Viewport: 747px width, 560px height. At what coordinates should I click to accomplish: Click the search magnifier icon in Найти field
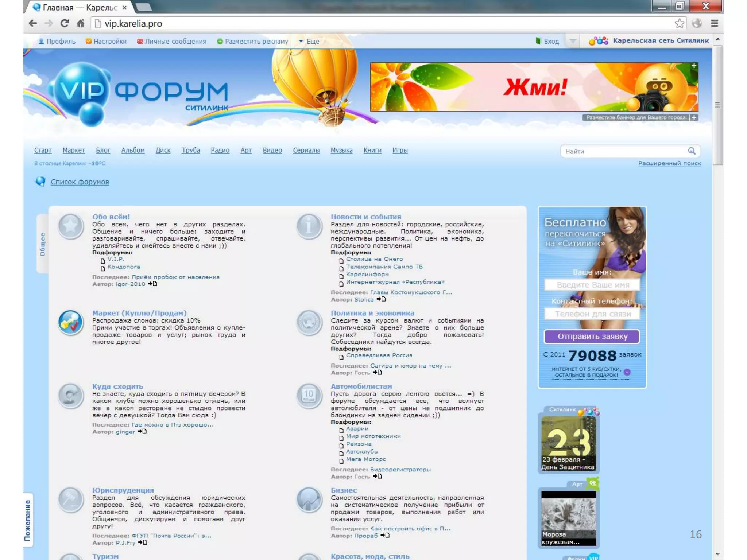coord(692,151)
